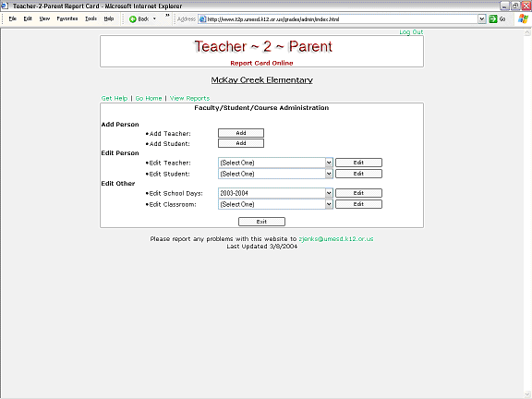This screenshot has height=399, width=532.
Task: Open the Favorites menu
Action: [67, 19]
